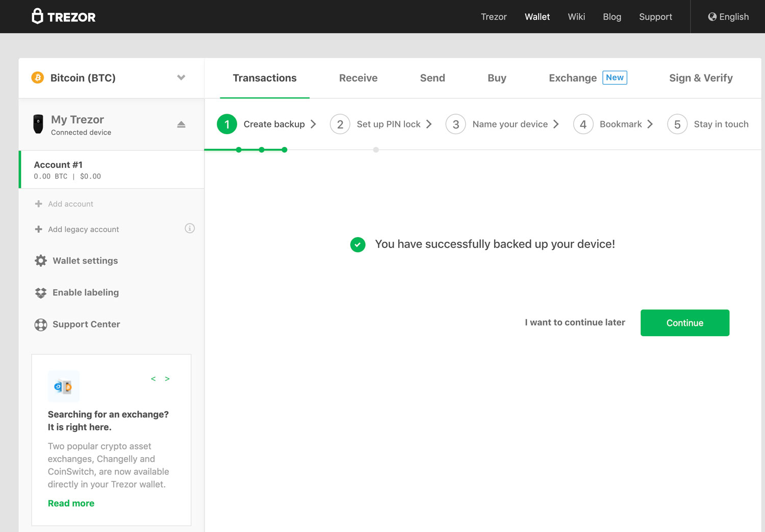Screen dimensions: 765x532
Task: Open Wallet settings
Action: tap(85, 261)
